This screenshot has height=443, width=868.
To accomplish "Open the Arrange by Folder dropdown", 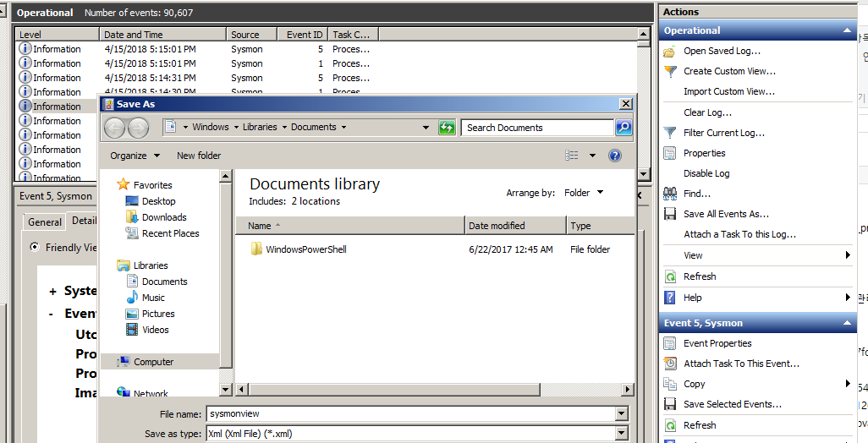I will pos(584,193).
